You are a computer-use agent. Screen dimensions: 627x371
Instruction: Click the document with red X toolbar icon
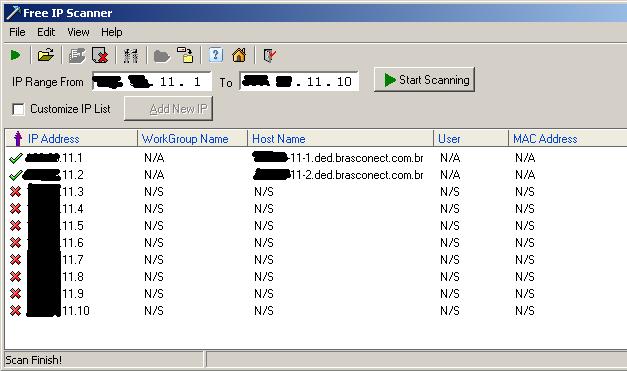click(x=100, y=56)
